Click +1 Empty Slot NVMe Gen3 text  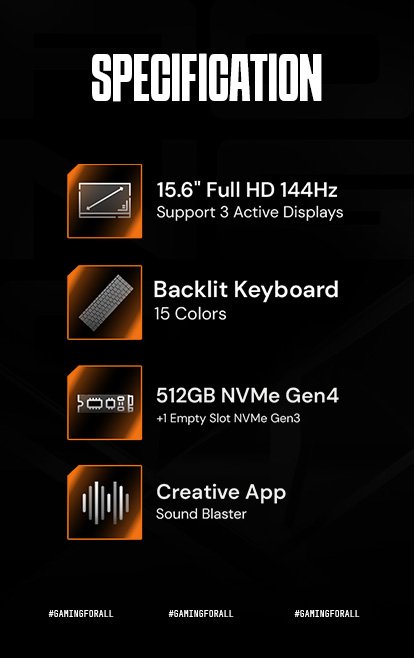(x=228, y=418)
